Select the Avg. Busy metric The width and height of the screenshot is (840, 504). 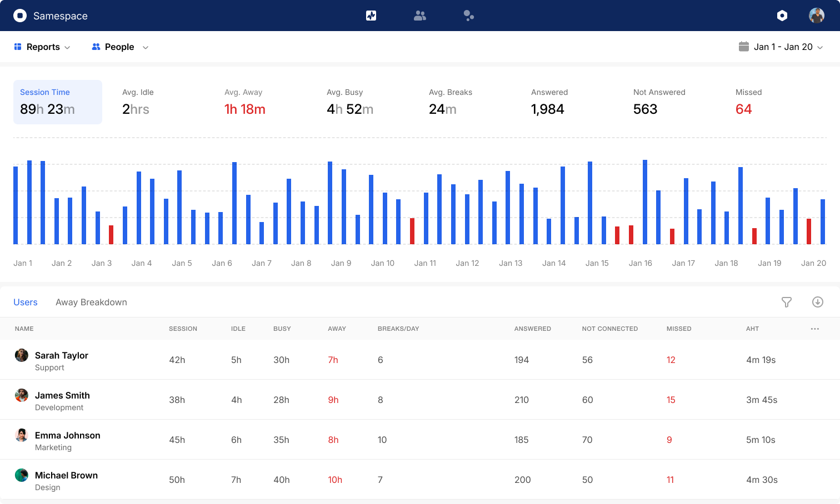click(x=350, y=102)
